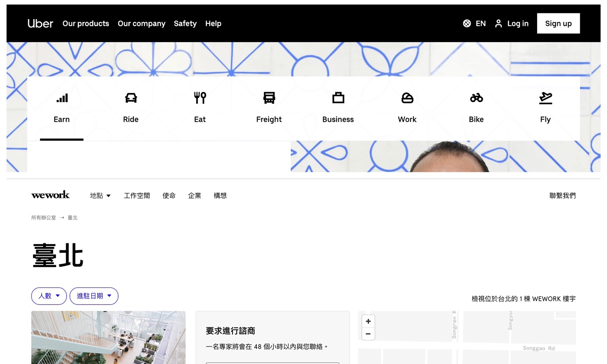Open the Log in link
Viewport: 607px width, 364px height.
518,23
